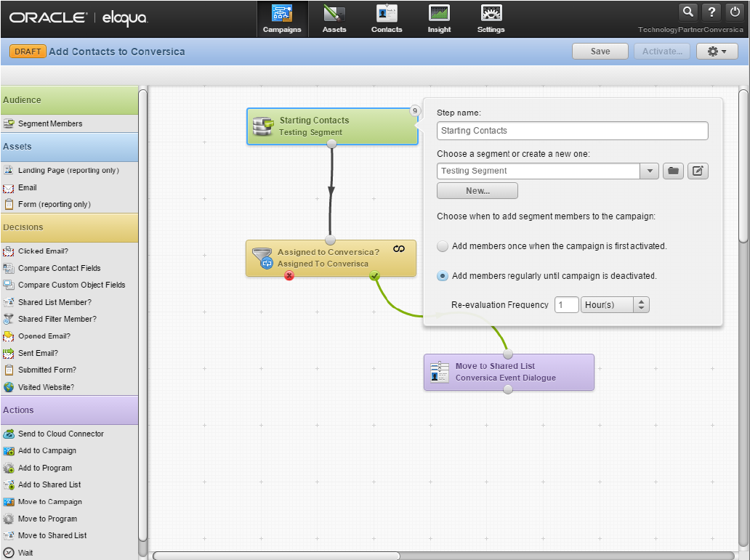Viewport: 750px width, 560px height.
Task: Click the search magnifier icon
Action: tap(687, 12)
